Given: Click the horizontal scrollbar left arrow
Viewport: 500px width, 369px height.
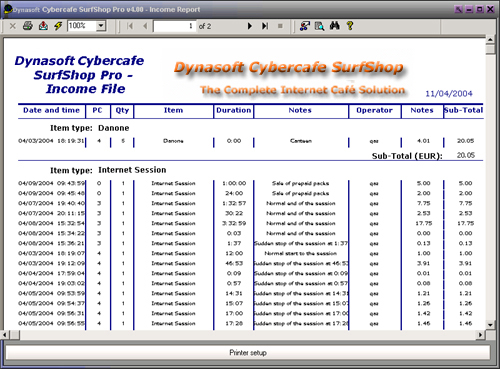Looking at the screenshot, I should 5,335.
